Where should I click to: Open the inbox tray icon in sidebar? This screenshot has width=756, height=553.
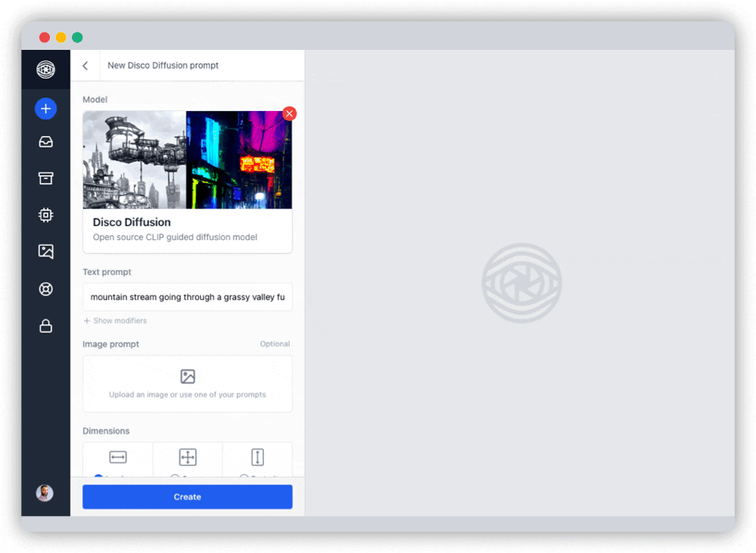[46, 142]
